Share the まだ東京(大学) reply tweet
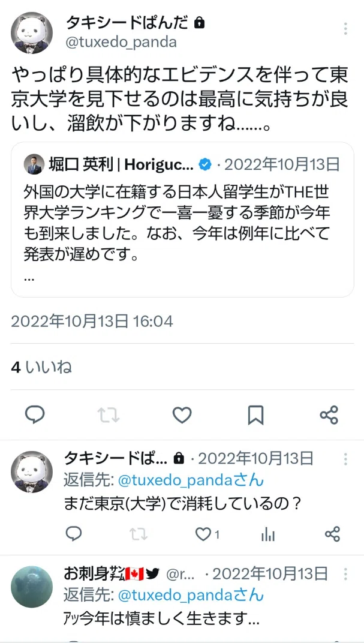 pyautogui.click(x=332, y=534)
